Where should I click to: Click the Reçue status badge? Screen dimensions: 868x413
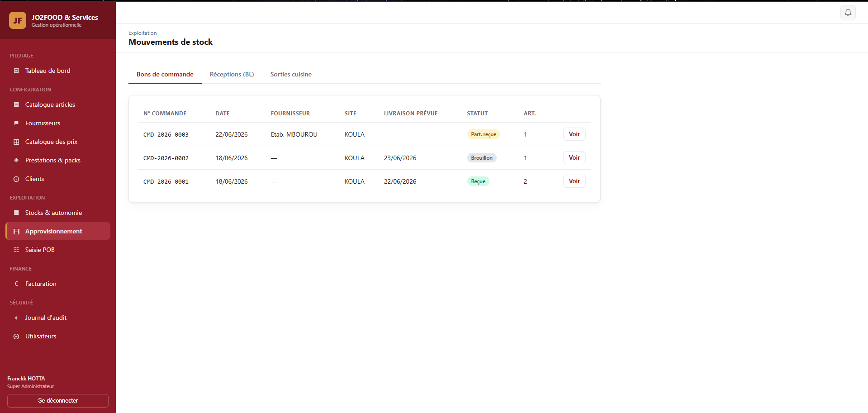pyautogui.click(x=478, y=181)
